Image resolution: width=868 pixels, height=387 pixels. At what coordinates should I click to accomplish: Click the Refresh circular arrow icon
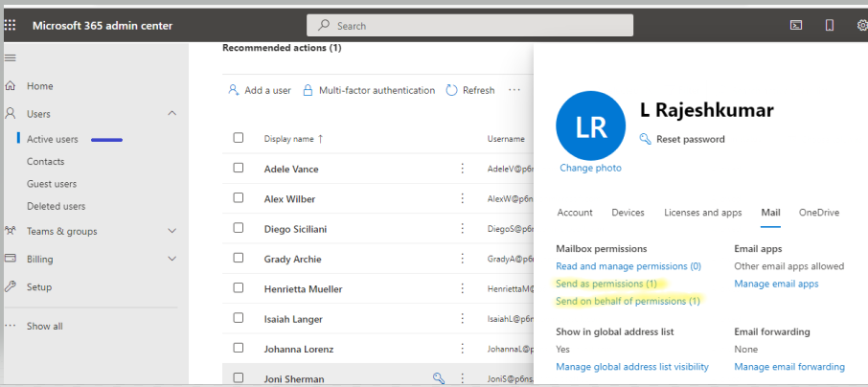tap(451, 90)
